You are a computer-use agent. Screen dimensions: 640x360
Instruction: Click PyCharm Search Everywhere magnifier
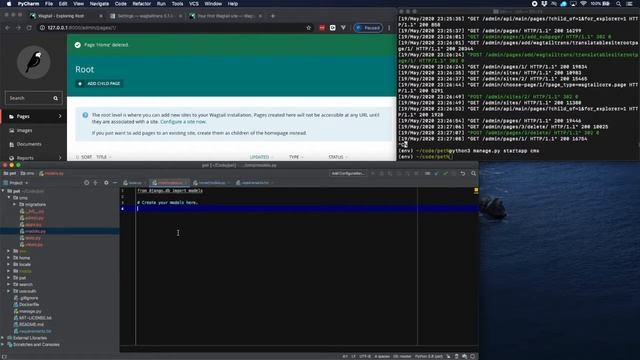[x=473, y=173]
